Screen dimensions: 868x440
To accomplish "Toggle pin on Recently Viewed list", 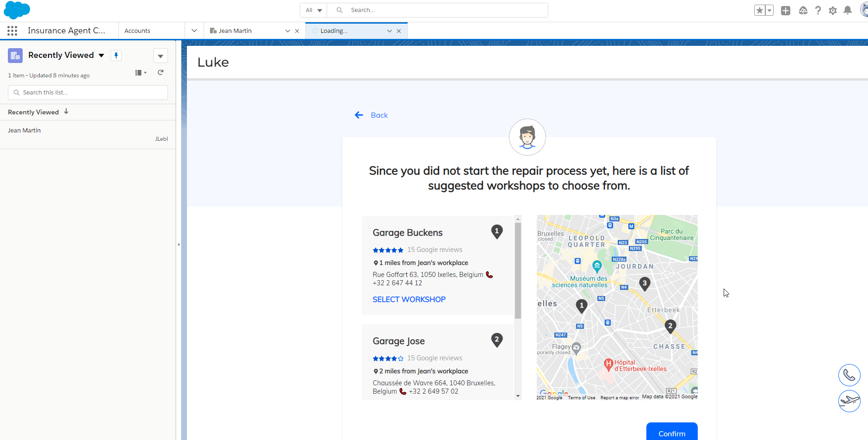I will point(116,56).
